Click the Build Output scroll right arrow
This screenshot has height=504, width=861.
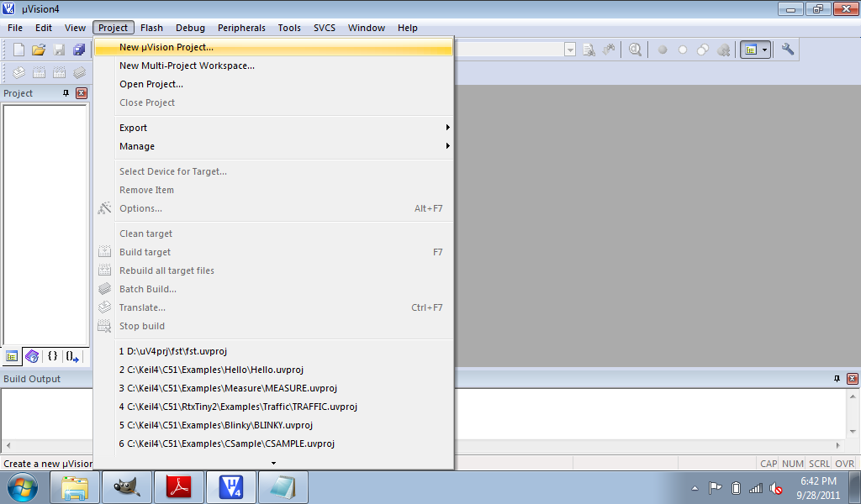coord(838,445)
